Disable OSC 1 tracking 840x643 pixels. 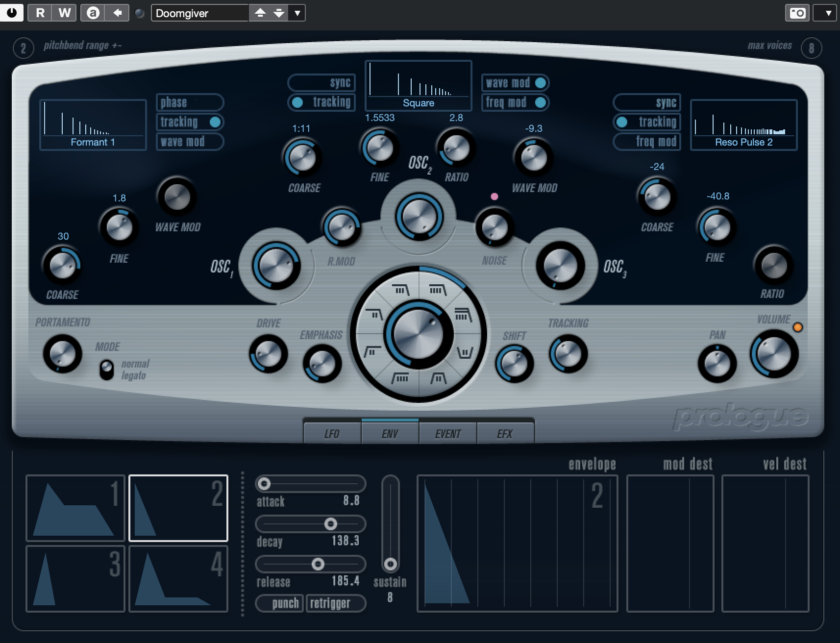(190, 122)
